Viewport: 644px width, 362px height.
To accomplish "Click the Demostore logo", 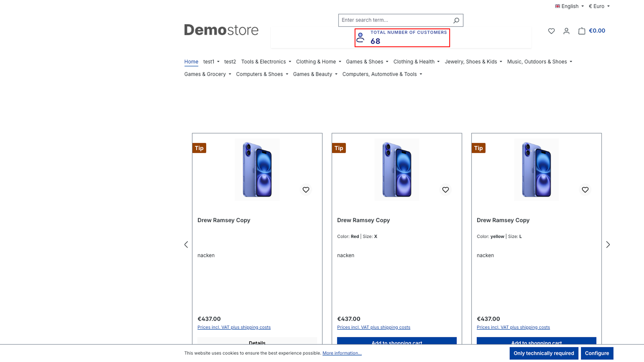I will pyautogui.click(x=221, y=30).
